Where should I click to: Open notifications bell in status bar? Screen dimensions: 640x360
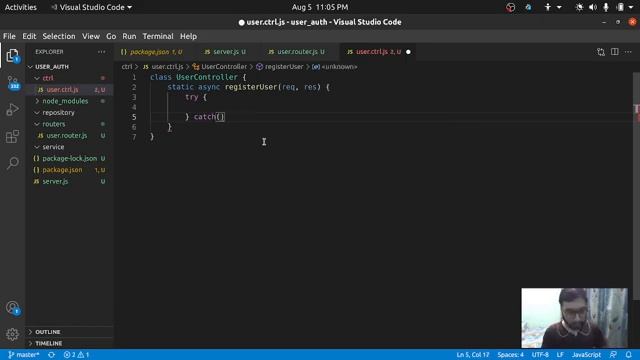(629, 355)
